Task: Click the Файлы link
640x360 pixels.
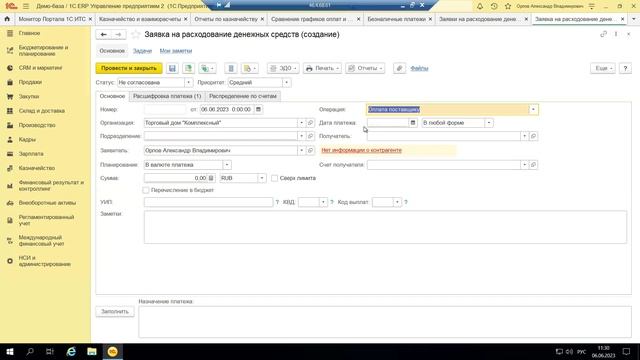Action: tap(419, 68)
